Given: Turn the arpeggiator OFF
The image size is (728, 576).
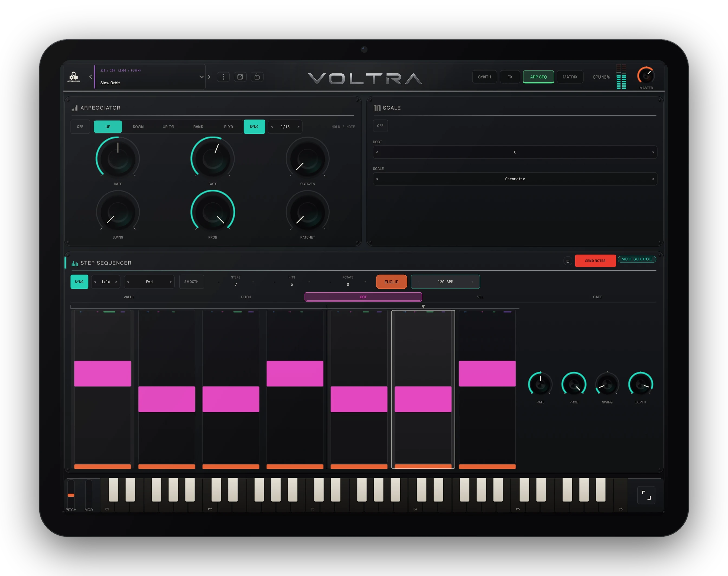Looking at the screenshot, I should (x=80, y=127).
